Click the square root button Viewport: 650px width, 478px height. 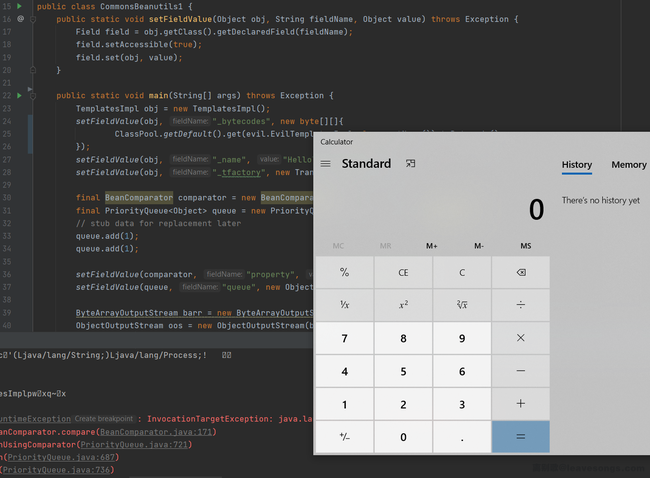coord(461,305)
